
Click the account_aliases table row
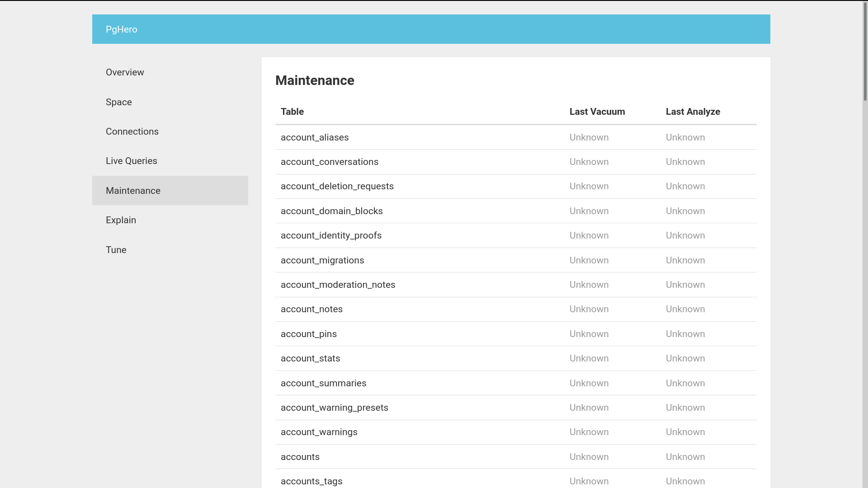(x=315, y=137)
